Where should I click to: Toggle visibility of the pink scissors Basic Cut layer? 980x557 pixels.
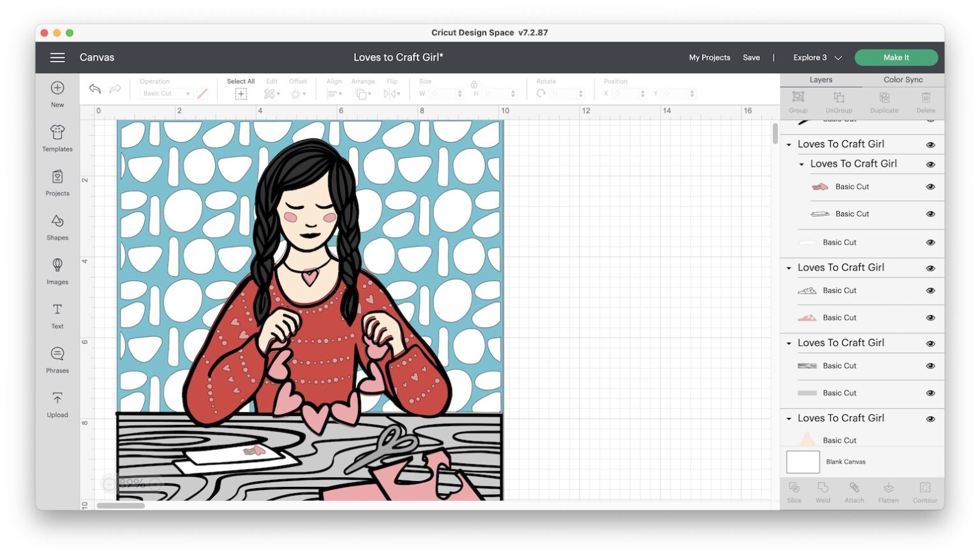click(x=930, y=187)
